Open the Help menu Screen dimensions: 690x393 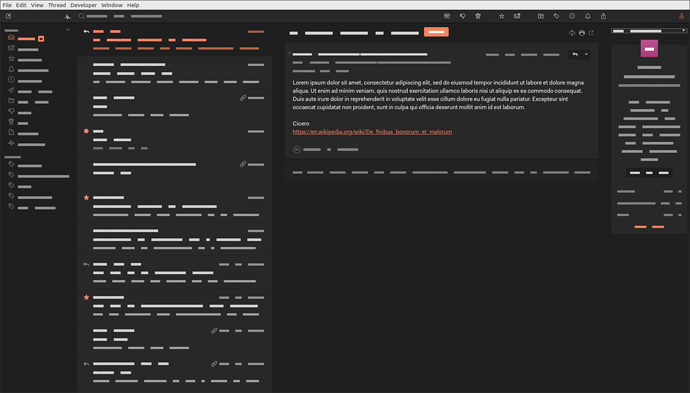pos(133,5)
